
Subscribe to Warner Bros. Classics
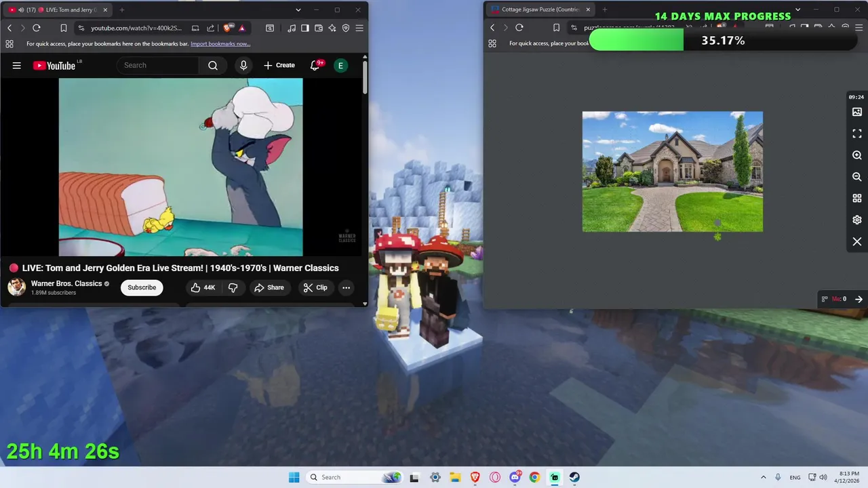pos(142,287)
